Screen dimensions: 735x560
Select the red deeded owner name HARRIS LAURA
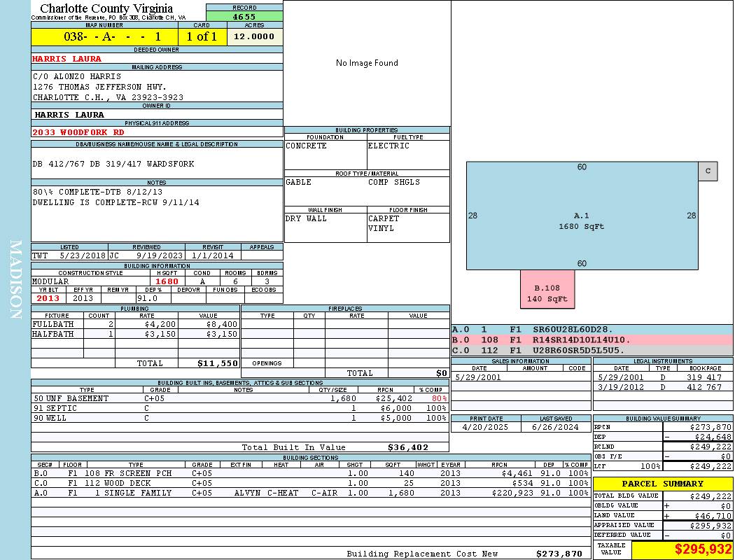[67, 59]
